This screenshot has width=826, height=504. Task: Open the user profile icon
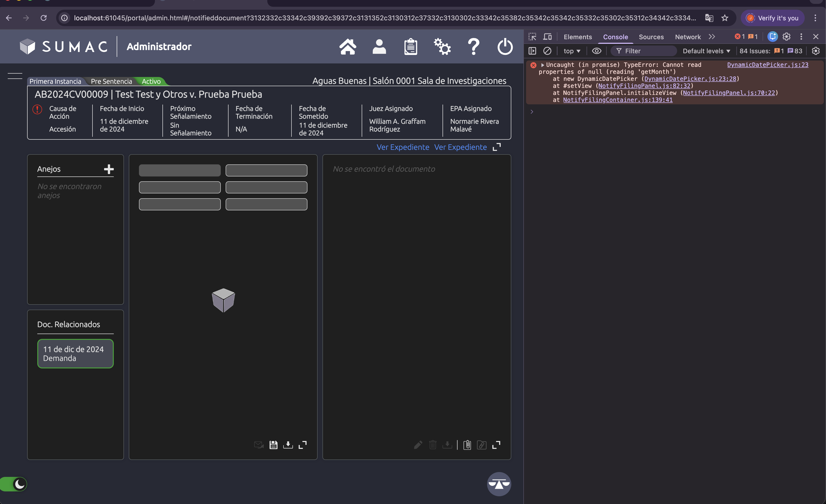[379, 46]
